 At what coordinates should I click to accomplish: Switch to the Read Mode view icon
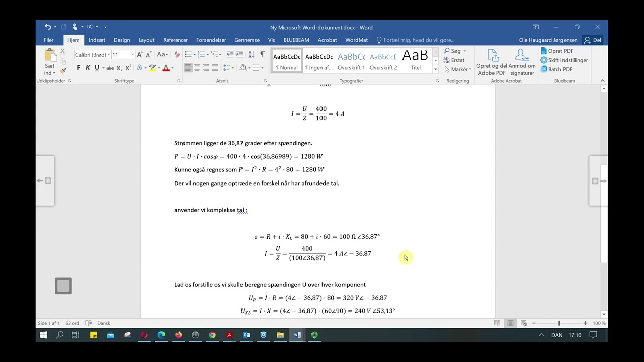click(497, 323)
